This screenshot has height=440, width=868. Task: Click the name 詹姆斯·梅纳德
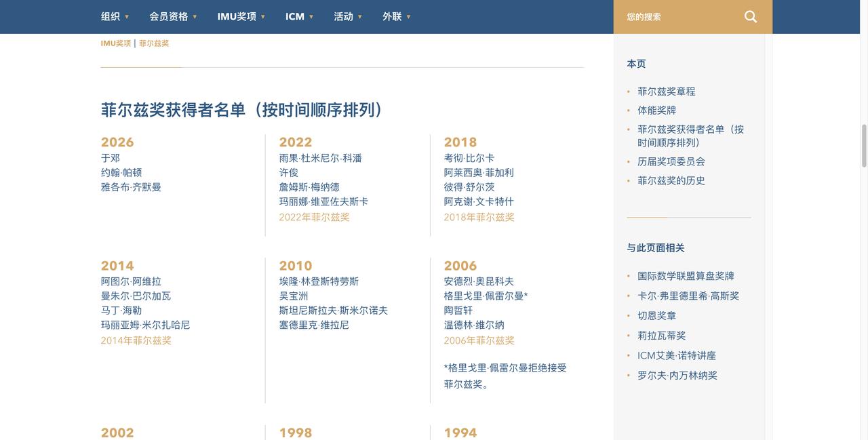coord(310,187)
